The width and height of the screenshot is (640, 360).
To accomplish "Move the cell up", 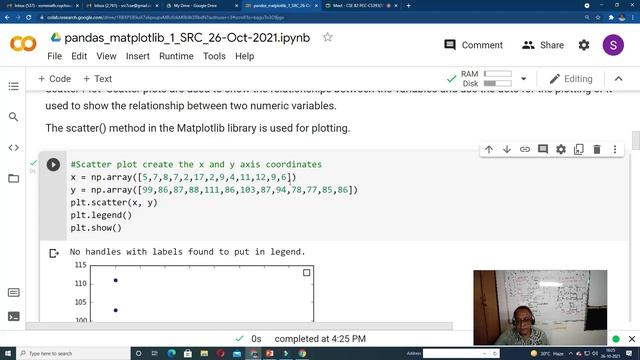I will click(489, 149).
